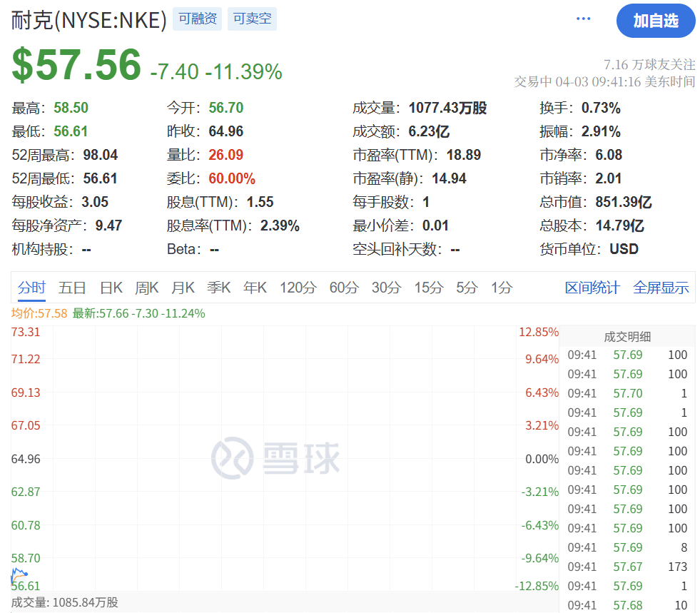This screenshot has height=613, width=700.
Task: Select the 60分 interval tab
Action: tap(343, 287)
